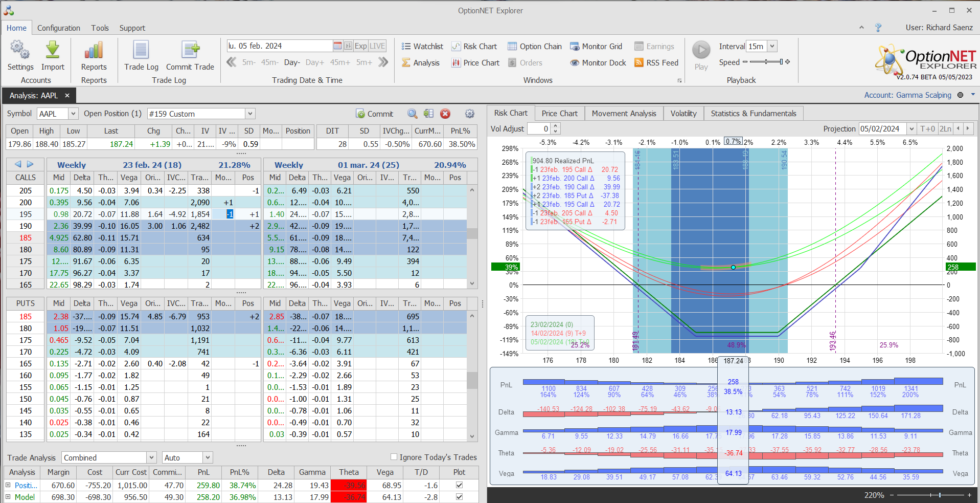Click the right blue expiration arrow
Viewport: 980px width, 503px height.
point(30,164)
